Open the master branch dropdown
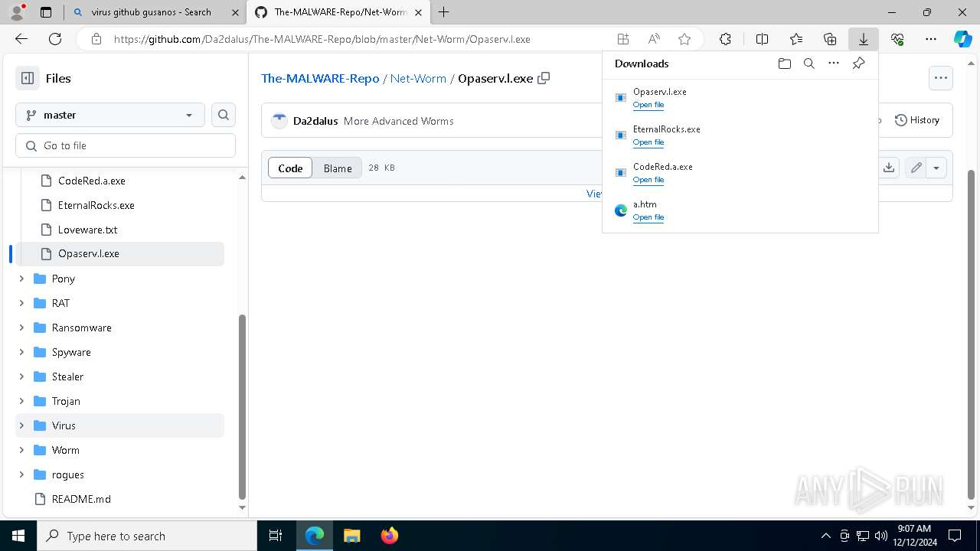Screen dimensions: 980x551 pyautogui.click(x=110, y=115)
